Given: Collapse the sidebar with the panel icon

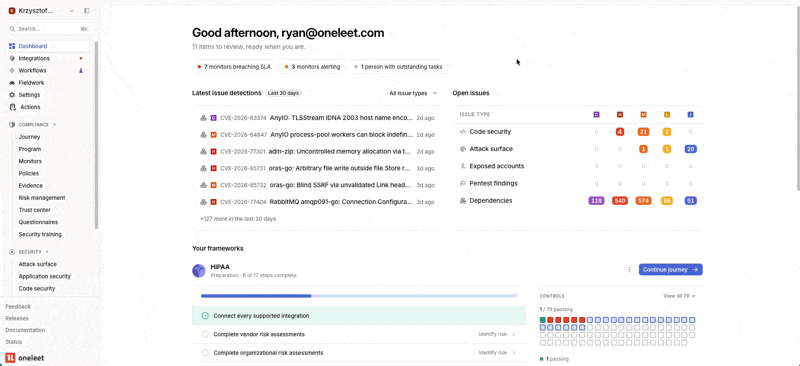Looking at the screenshot, I should (87, 11).
